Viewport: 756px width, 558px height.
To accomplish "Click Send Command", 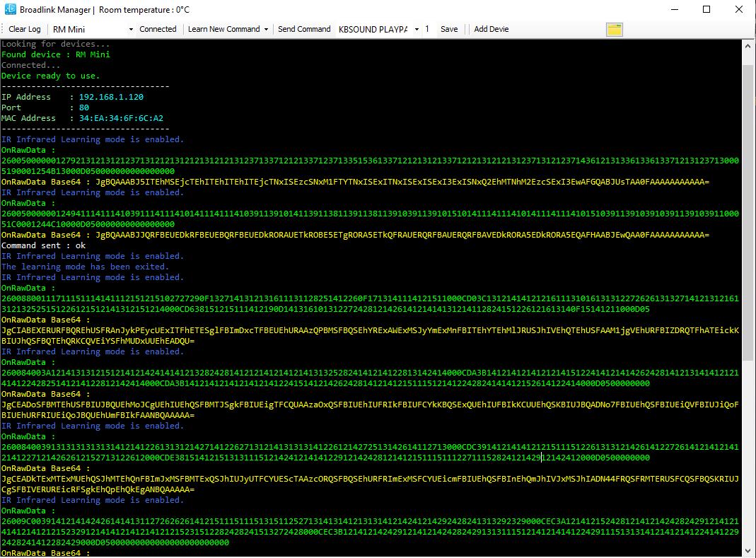I will pos(304,29).
